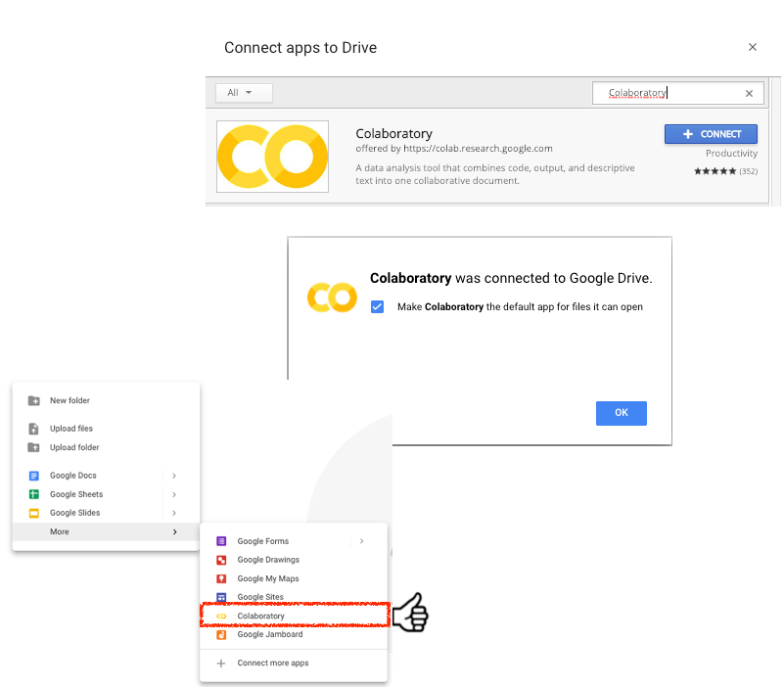Click the large Colaboratory app logo thumbnail

tap(272, 157)
